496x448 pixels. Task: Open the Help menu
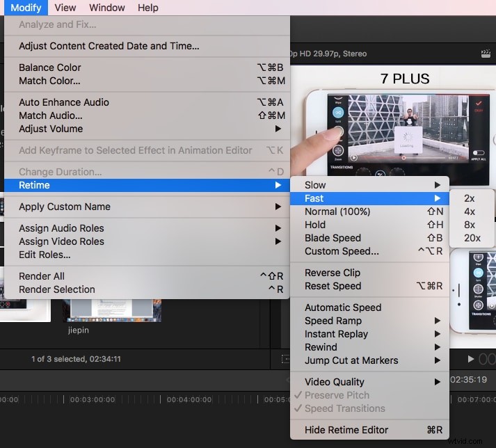tap(148, 8)
